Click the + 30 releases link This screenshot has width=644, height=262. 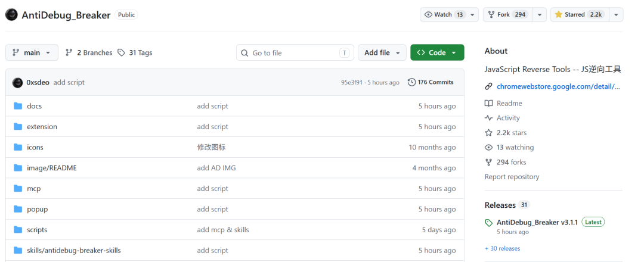(x=502, y=248)
